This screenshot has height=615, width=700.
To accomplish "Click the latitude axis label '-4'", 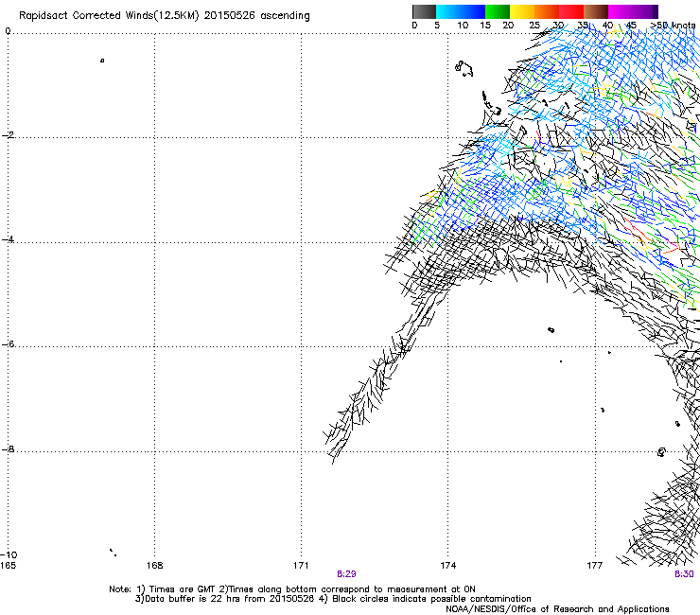I will point(8,239).
